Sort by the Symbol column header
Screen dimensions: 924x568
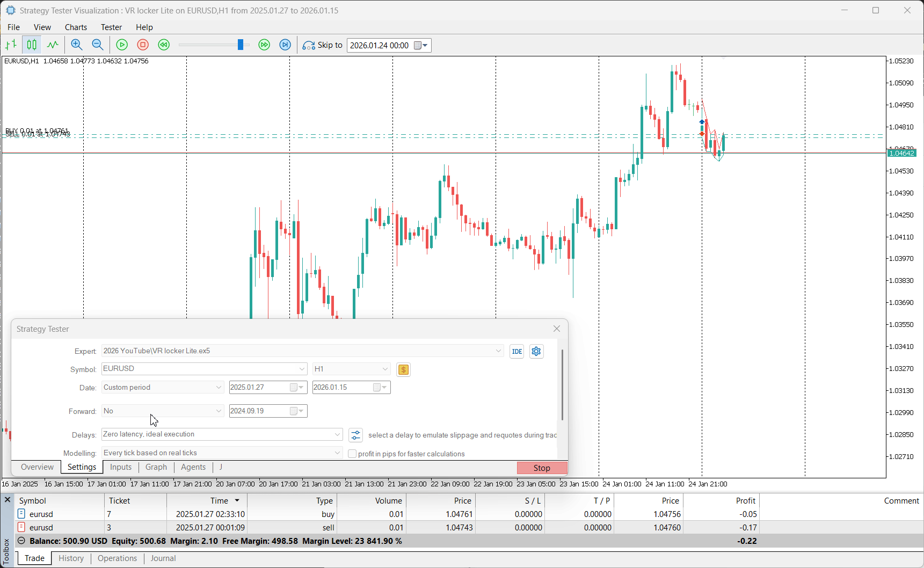click(59, 500)
